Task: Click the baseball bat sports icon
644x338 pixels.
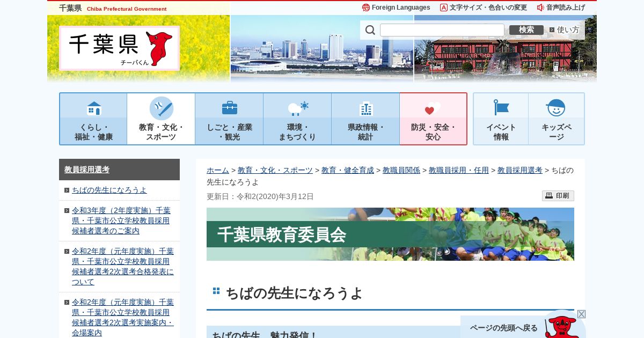Action: tap(162, 108)
